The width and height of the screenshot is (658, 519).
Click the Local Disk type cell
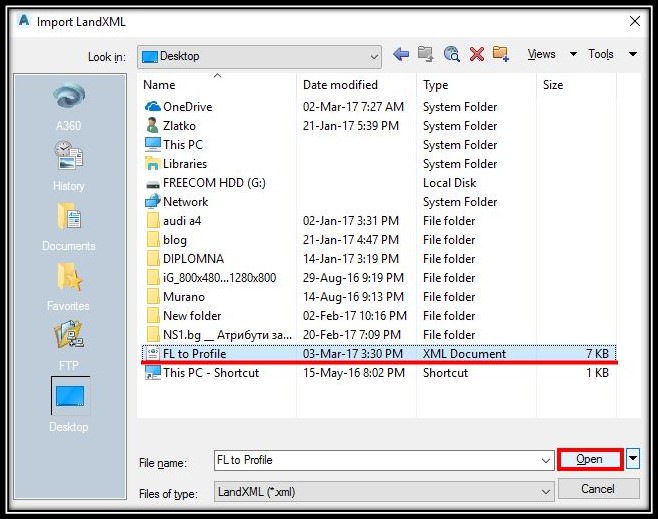449,183
